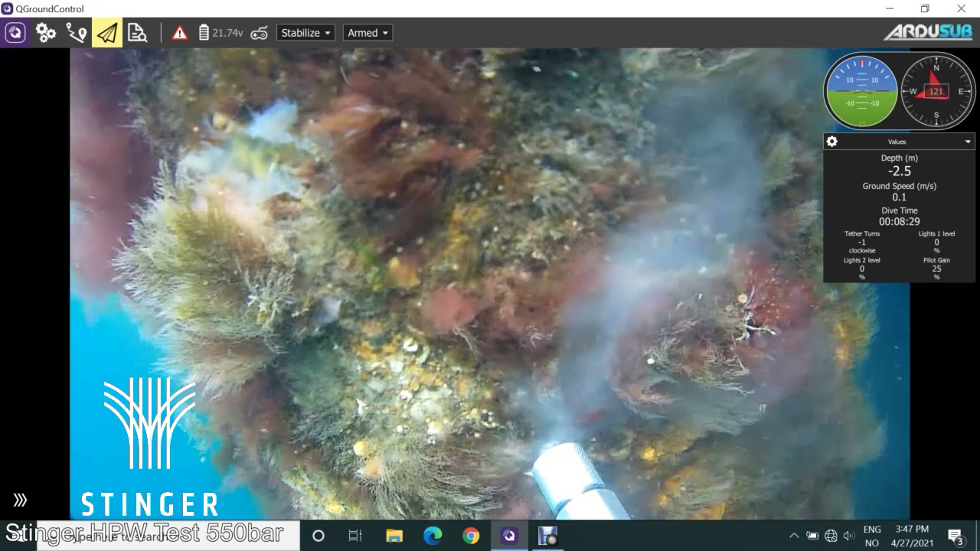Open the Stabilize flight mode dropdown

[306, 33]
